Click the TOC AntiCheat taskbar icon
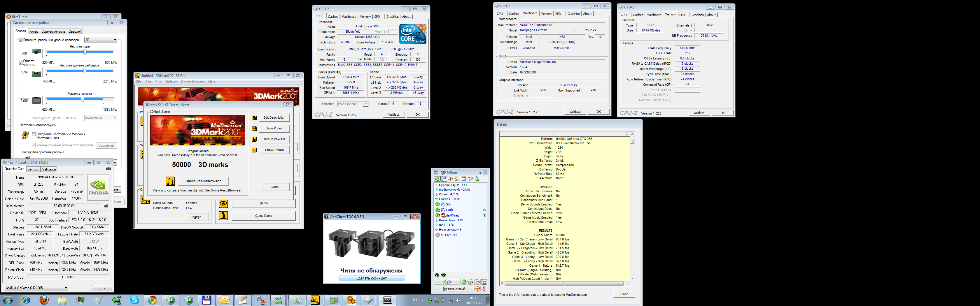 click(387, 300)
